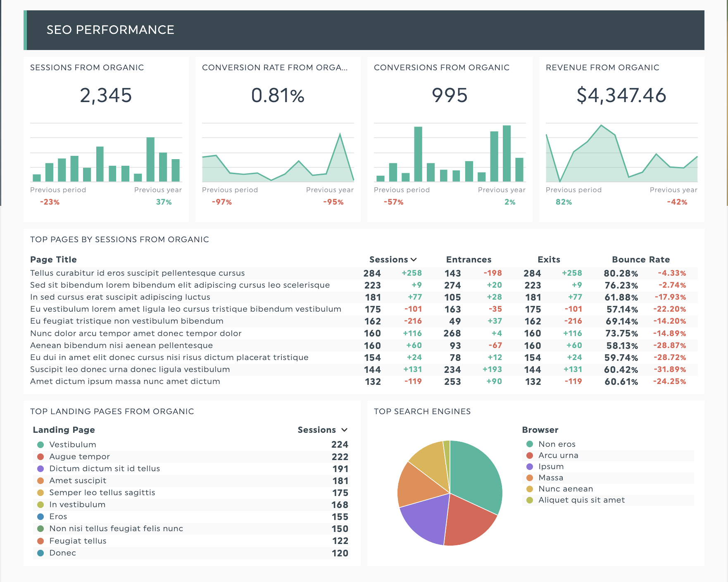Click the Browser legend header
This screenshot has height=582, width=728.
point(540,430)
